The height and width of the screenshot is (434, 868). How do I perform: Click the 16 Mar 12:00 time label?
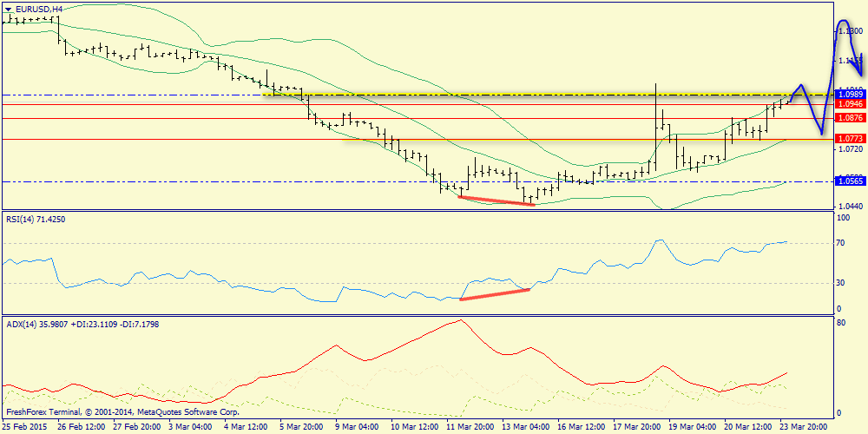(582, 427)
